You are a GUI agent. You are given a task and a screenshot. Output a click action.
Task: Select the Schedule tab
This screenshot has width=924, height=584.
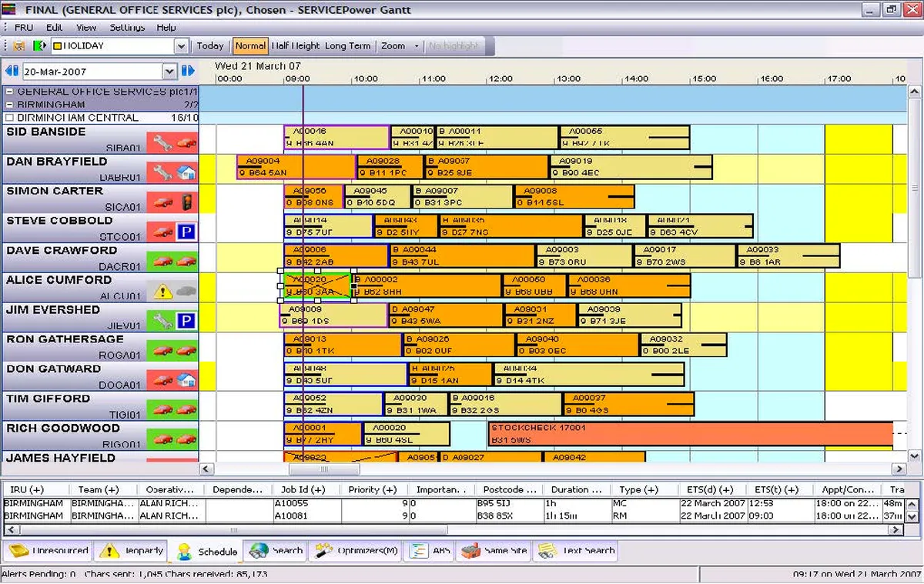click(x=206, y=551)
